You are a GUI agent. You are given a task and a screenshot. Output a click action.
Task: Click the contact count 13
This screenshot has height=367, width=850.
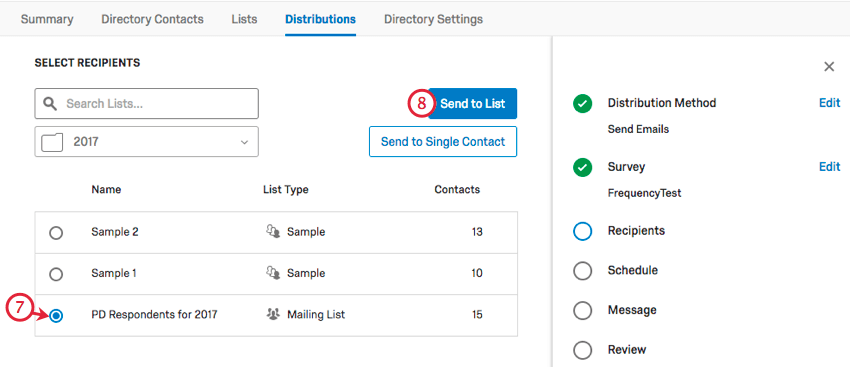click(x=477, y=232)
